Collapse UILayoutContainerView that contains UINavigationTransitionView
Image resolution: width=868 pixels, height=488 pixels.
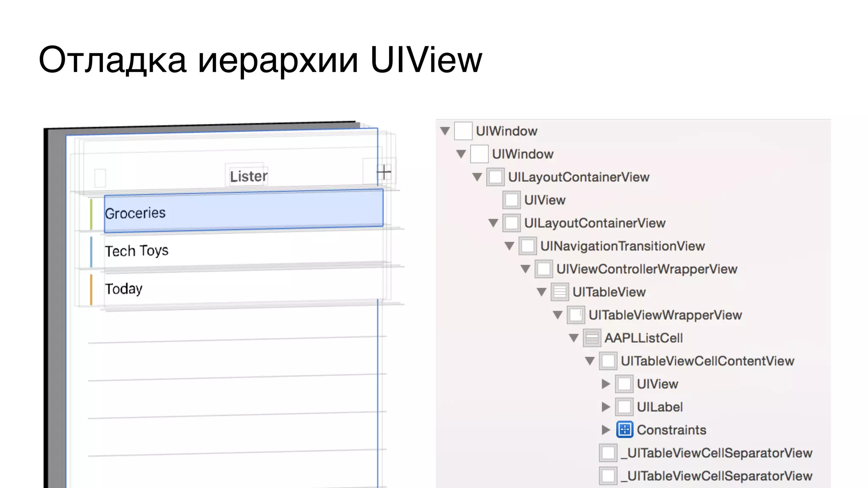[493, 223]
